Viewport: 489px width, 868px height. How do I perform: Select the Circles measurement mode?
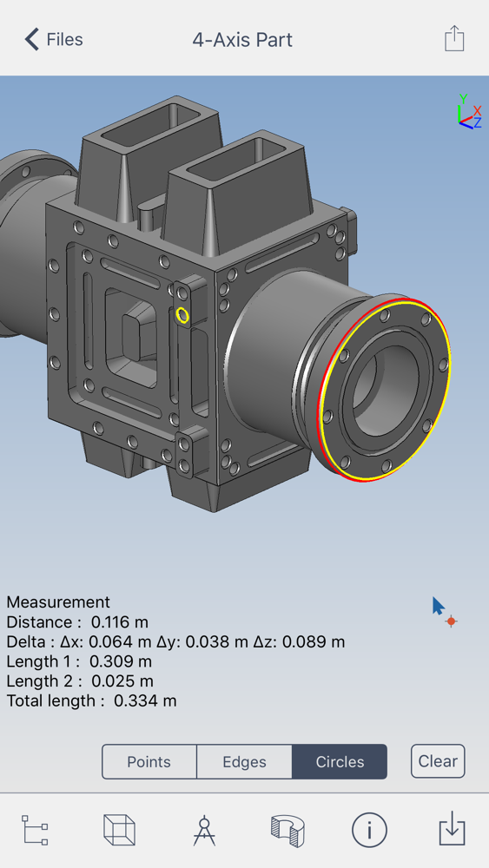point(340,762)
